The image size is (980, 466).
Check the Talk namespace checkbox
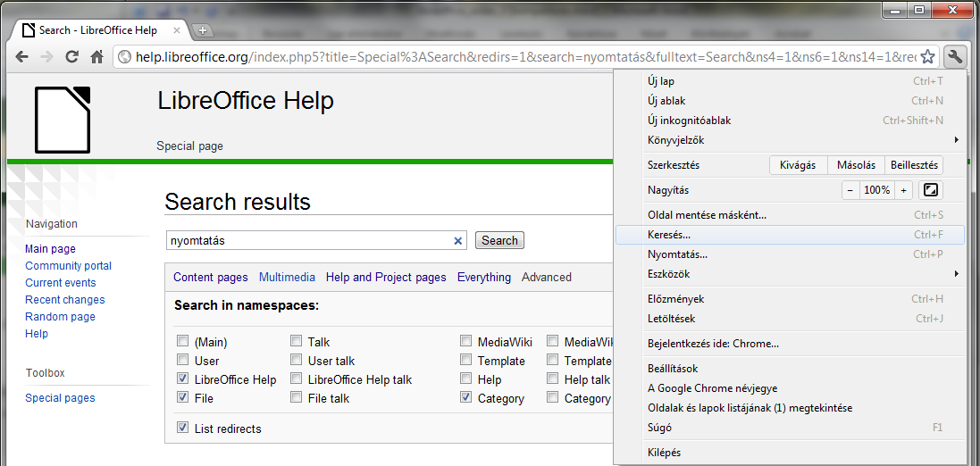coord(297,341)
